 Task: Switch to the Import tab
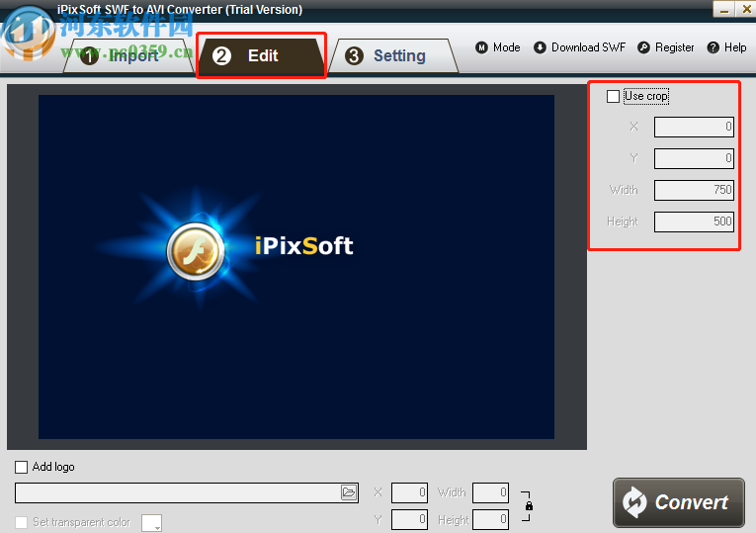127,56
